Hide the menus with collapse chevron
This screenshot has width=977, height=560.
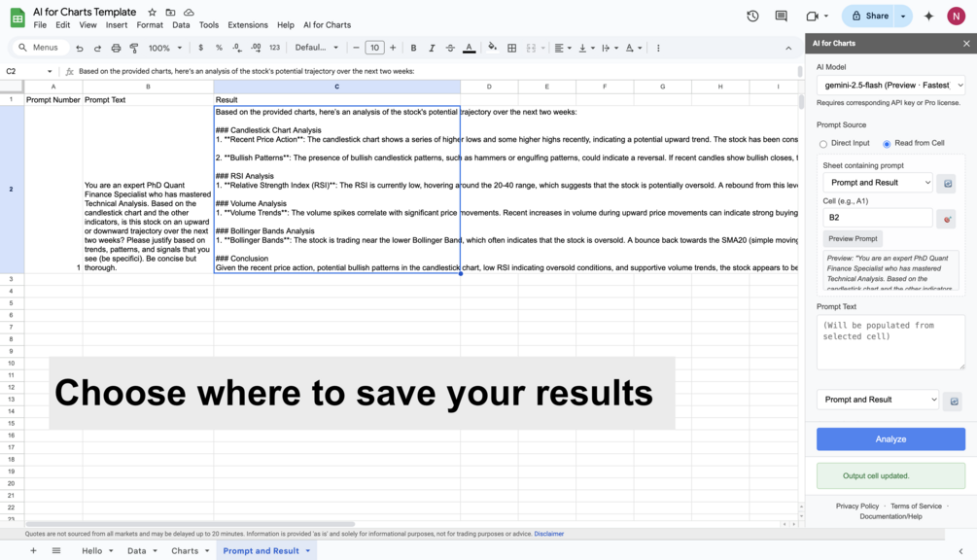pos(788,48)
